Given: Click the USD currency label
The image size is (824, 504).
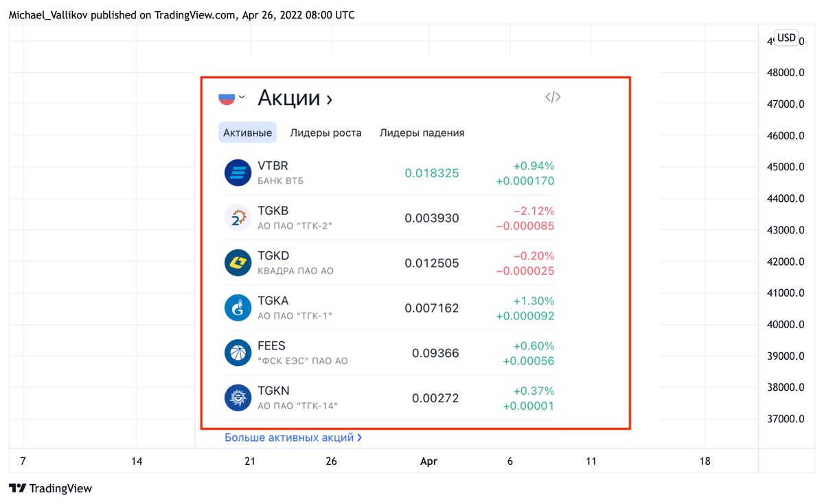Looking at the screenshot, I should [x=786, y=38].
